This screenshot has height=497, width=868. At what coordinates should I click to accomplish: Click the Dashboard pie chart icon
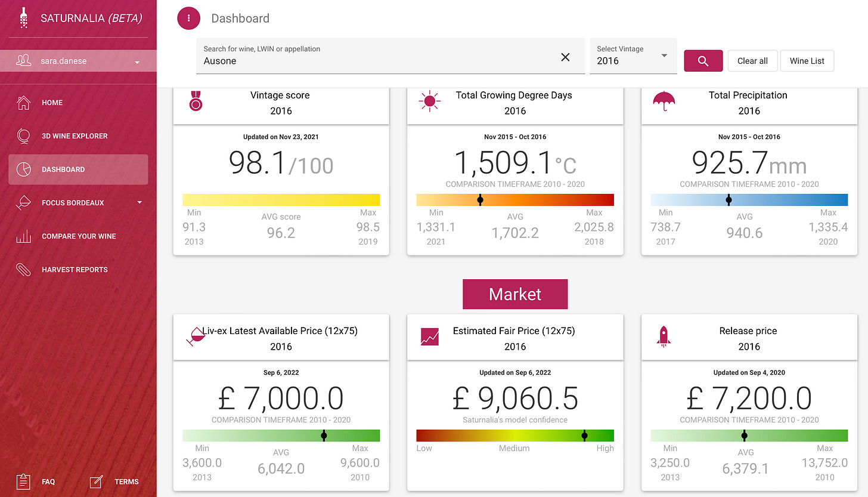(23, 169)
